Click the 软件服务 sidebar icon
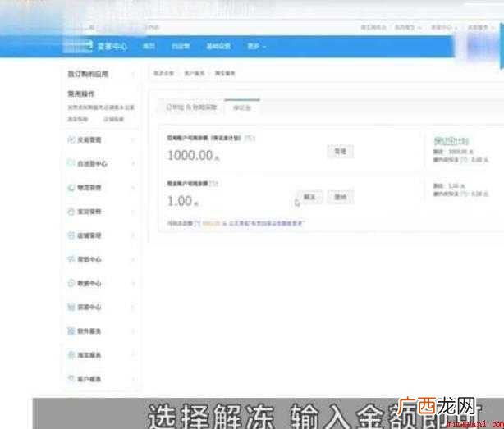This screenshot has height=429, width=504. (71, 331)
